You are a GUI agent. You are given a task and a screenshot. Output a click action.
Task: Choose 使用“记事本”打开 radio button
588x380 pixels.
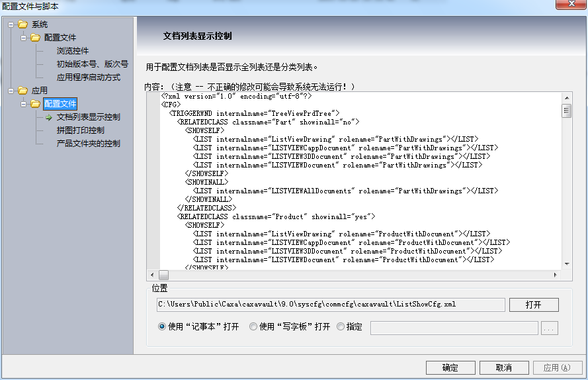[161, 326]
